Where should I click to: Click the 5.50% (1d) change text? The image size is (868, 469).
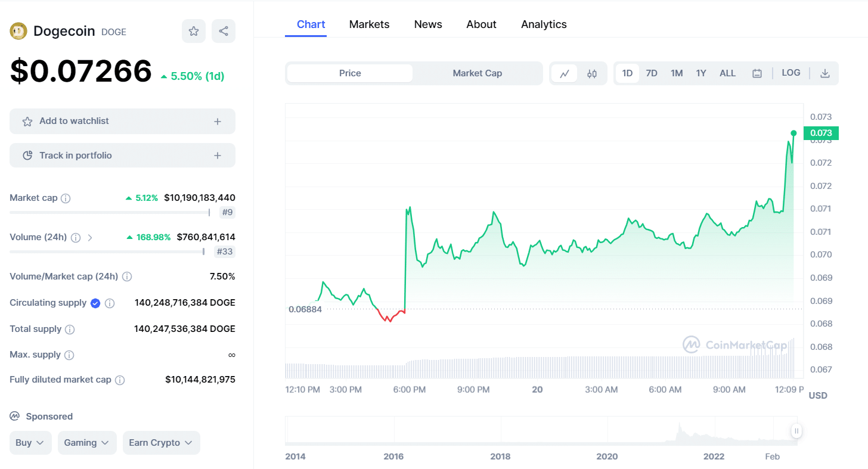[193, 76]
